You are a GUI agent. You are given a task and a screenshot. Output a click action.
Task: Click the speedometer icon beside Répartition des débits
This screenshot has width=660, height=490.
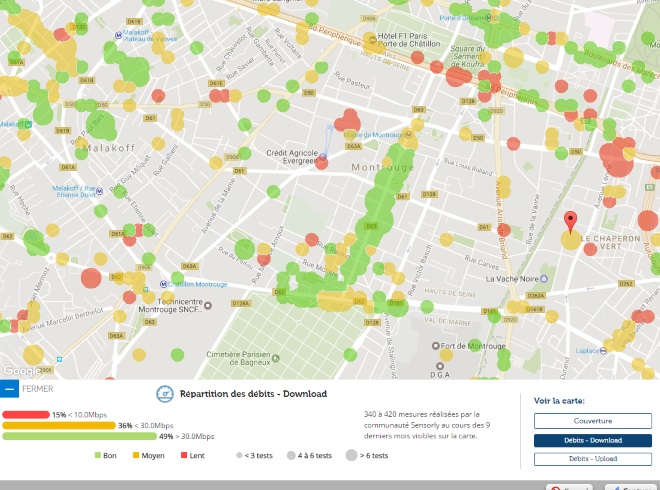click(x=165, y=394)
